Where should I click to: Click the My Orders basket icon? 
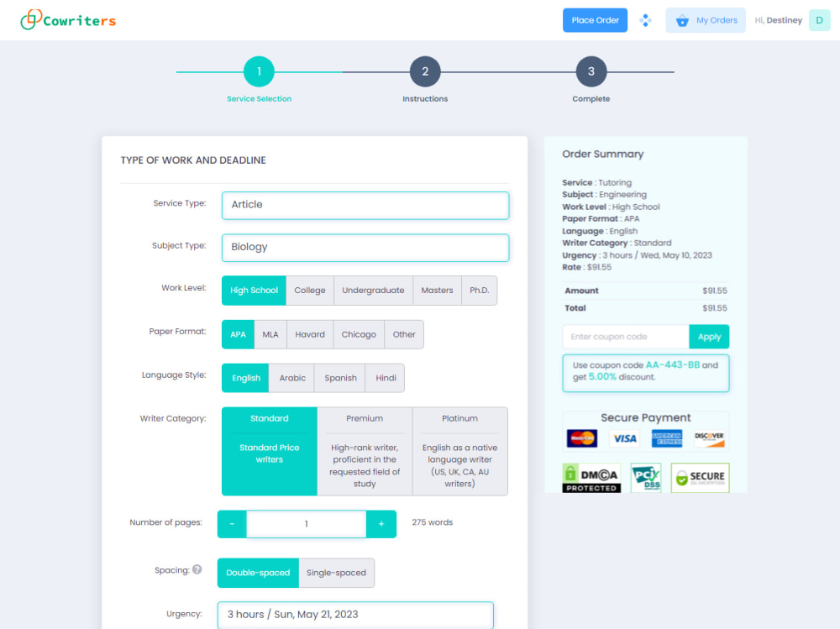tap(682, 19)
